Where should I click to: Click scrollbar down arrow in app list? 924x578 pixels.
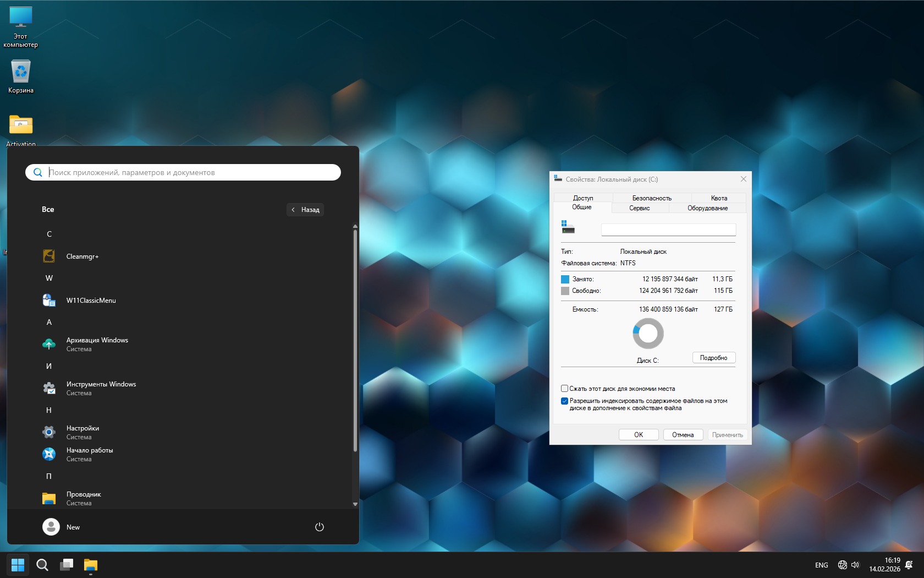355,504
